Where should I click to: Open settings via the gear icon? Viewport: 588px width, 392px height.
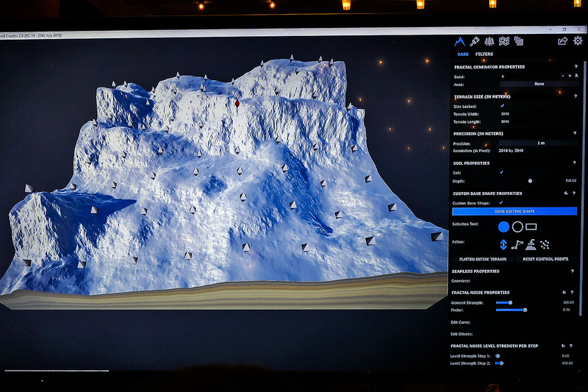click(x=578, y=40)
